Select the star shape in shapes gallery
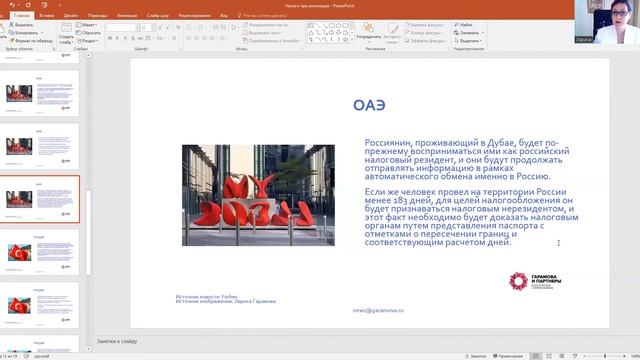 [x=345, y=40]
